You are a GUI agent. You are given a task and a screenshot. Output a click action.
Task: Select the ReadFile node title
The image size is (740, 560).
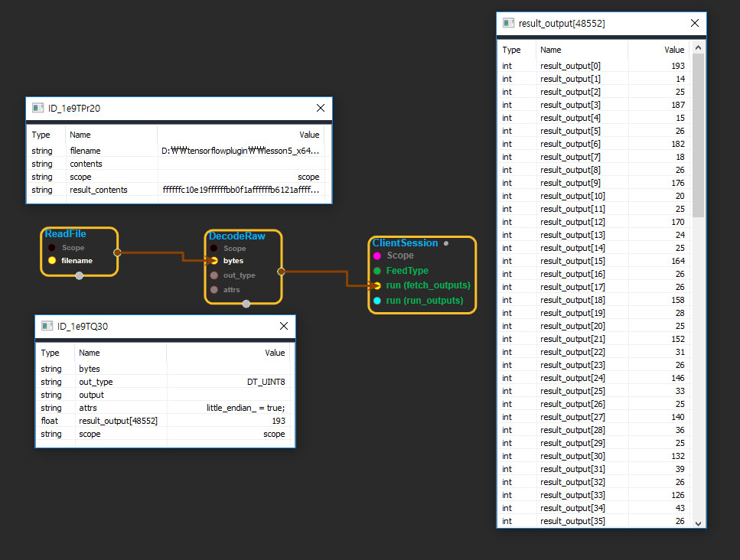click(66, 234)
